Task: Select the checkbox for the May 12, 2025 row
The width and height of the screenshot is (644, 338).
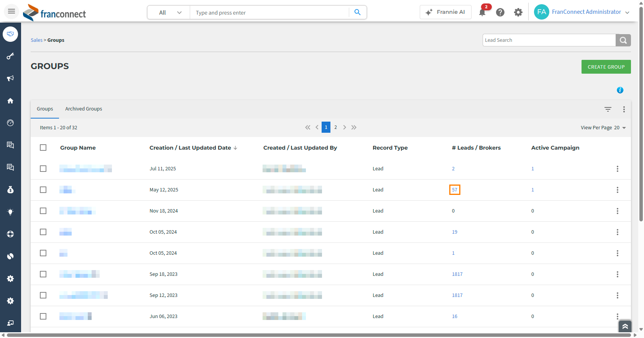Action: tap(43, 190)
